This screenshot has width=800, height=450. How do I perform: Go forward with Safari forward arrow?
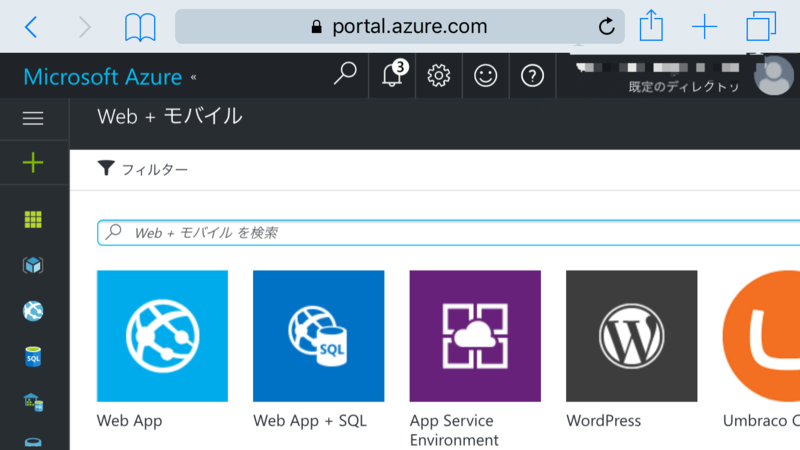(x=85, y=27)
